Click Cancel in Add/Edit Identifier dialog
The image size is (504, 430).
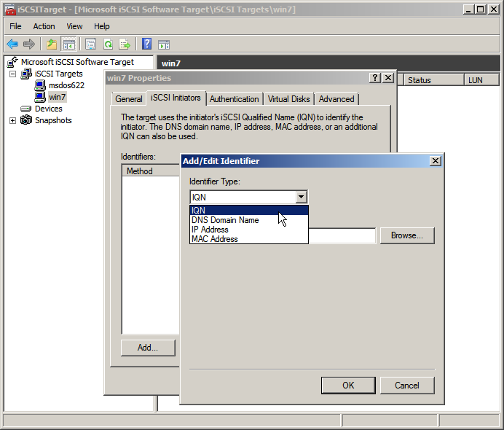coord(406,386)
